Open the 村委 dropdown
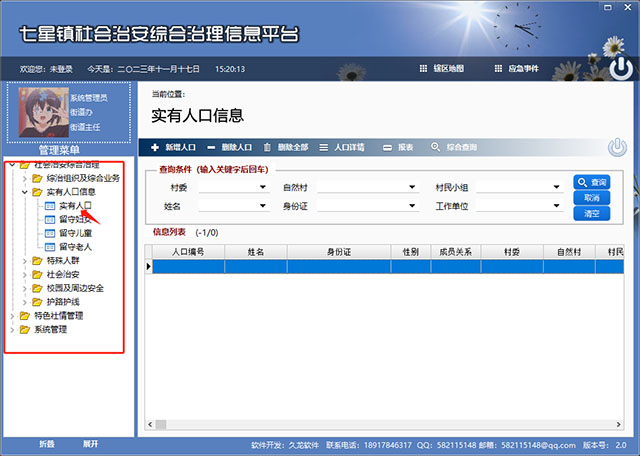 pos(262,187)
